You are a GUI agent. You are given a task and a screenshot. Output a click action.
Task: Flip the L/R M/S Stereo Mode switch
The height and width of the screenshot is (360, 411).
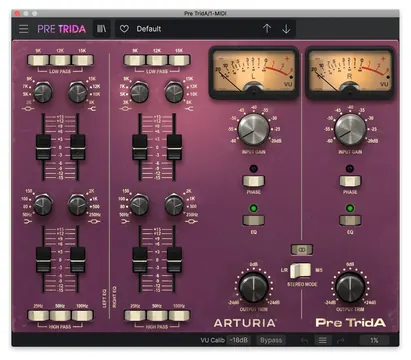click(x=300, y=270)
